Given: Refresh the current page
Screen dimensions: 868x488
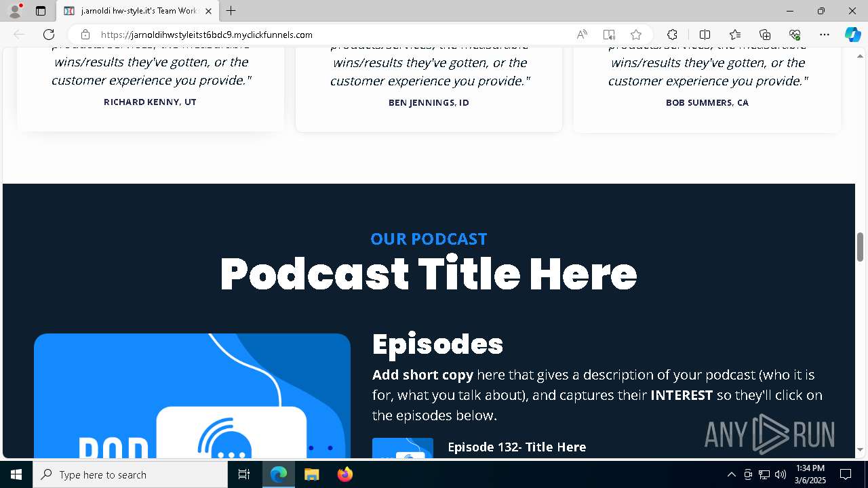Looking at the screenshot, I should tap(49, 35).
